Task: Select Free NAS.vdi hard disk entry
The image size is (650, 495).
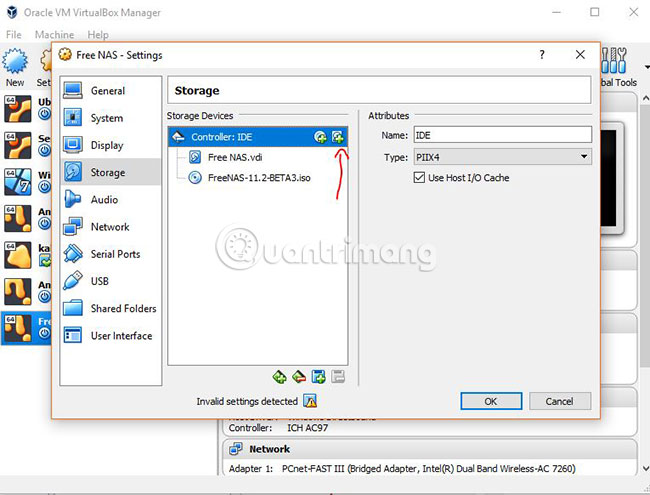Action: 235,157
